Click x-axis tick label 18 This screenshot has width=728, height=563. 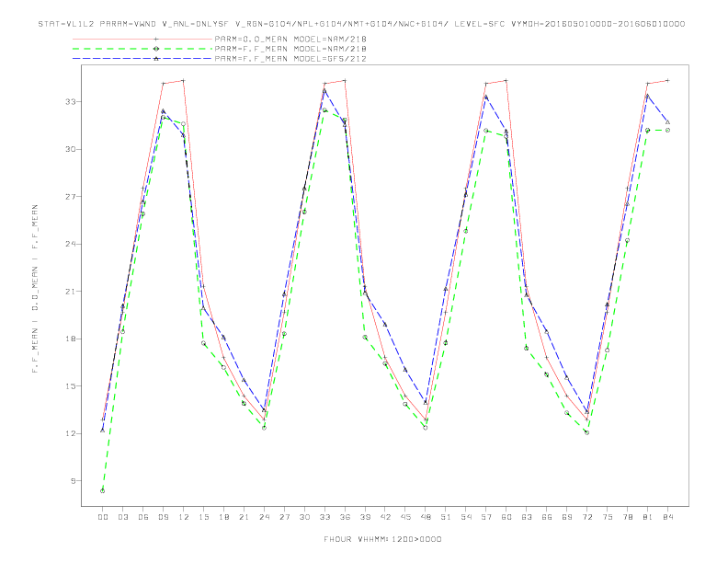223,517
